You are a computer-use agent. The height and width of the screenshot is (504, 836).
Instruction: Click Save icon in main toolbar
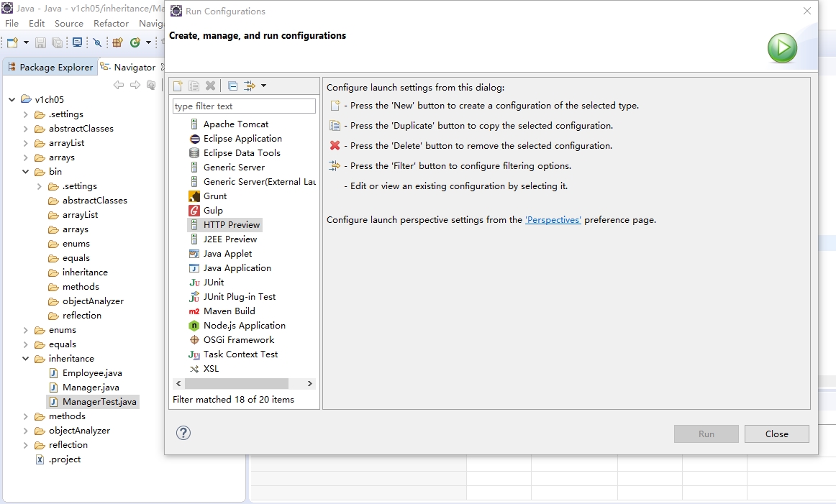[40, 42]
